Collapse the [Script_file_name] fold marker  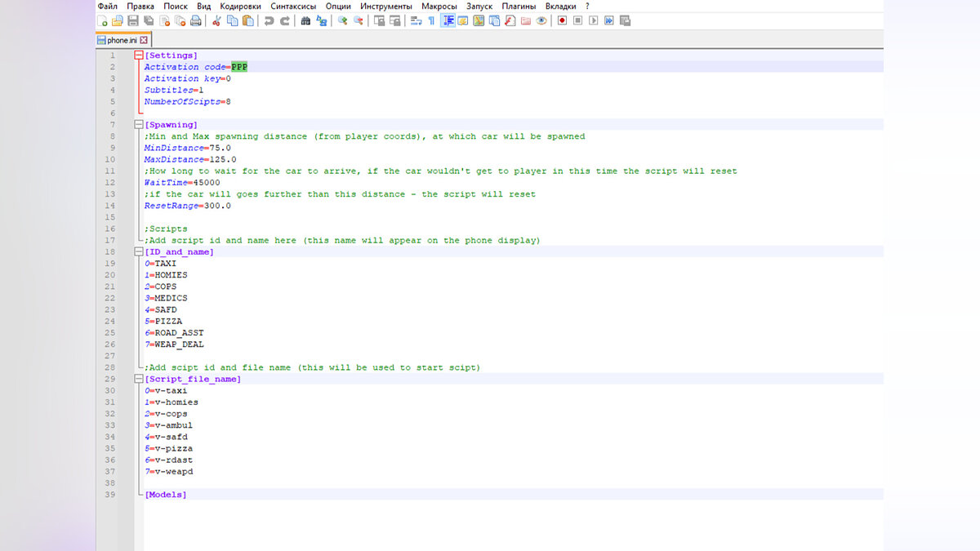pyautogui.click(x=138, y=380)
